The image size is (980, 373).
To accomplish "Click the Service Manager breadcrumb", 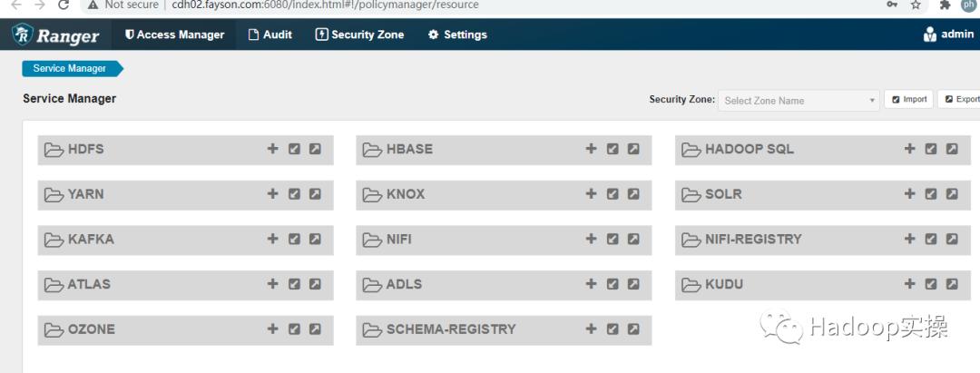I will 70,68.
